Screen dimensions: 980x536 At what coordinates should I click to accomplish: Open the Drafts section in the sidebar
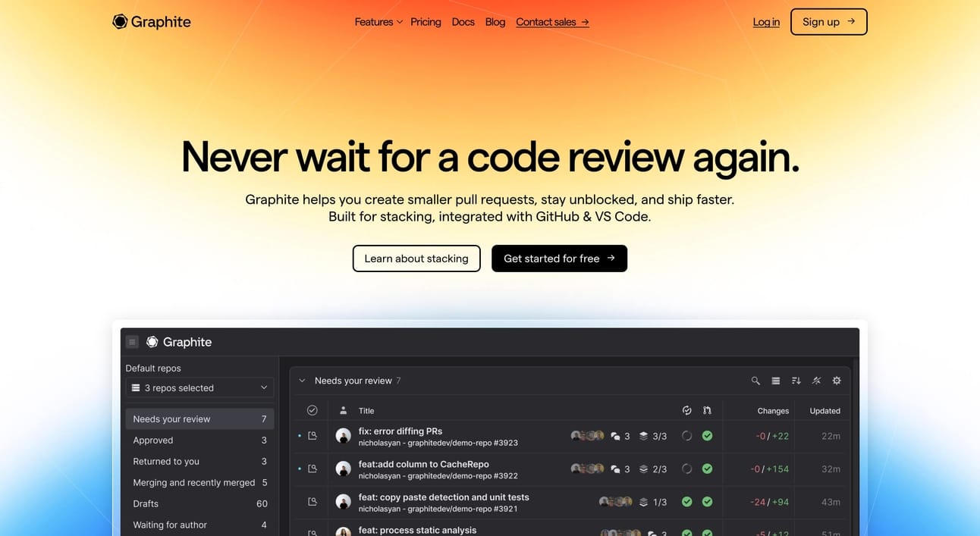(199, 504)
